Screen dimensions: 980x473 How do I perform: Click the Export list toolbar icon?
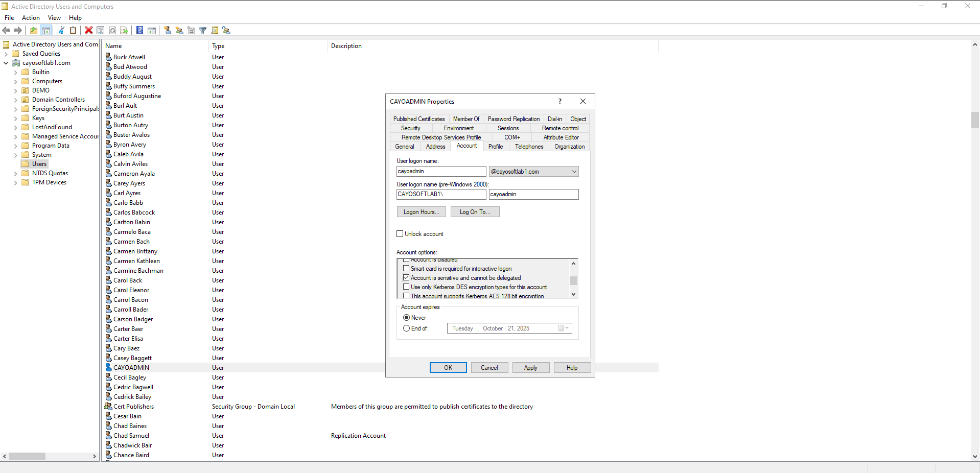(x=124, y=31)
